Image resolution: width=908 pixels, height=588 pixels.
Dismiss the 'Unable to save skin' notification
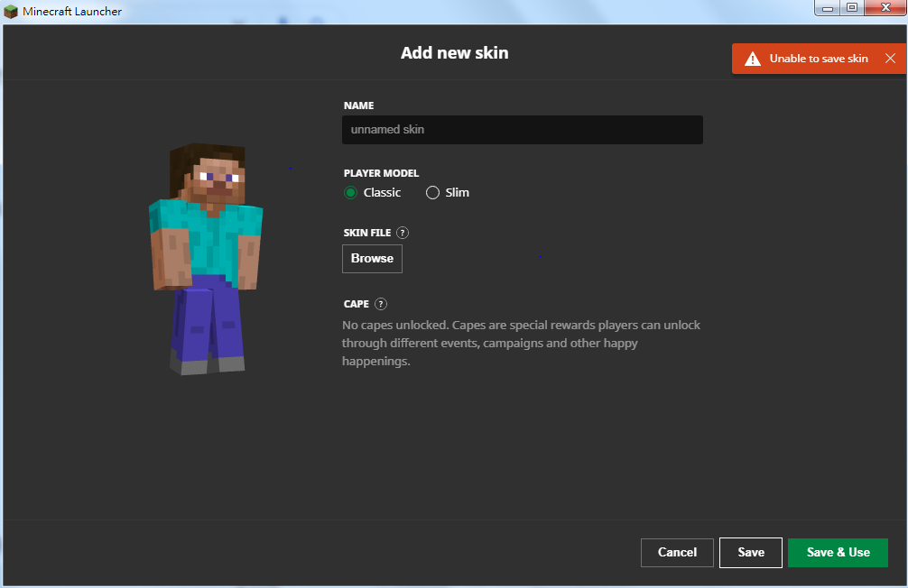point(890,59)
